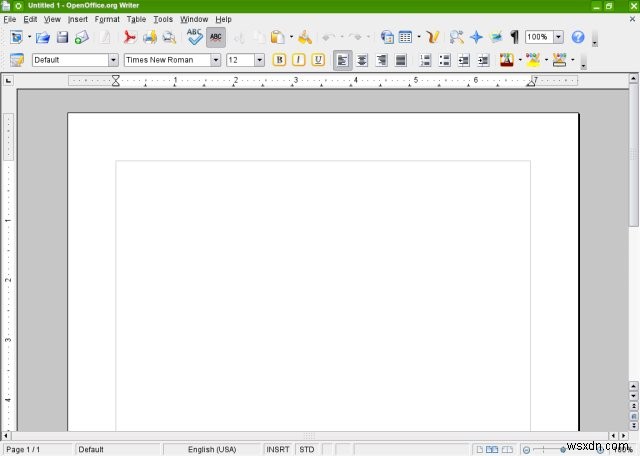Toggle Nonprinting Characters paragraph mark
The height and width of the screenshot is (456, 640).
514,37
